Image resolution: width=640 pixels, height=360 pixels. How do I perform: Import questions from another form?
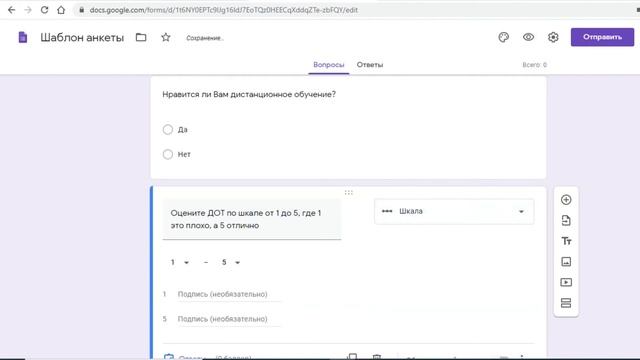click(x=566, y=220)
